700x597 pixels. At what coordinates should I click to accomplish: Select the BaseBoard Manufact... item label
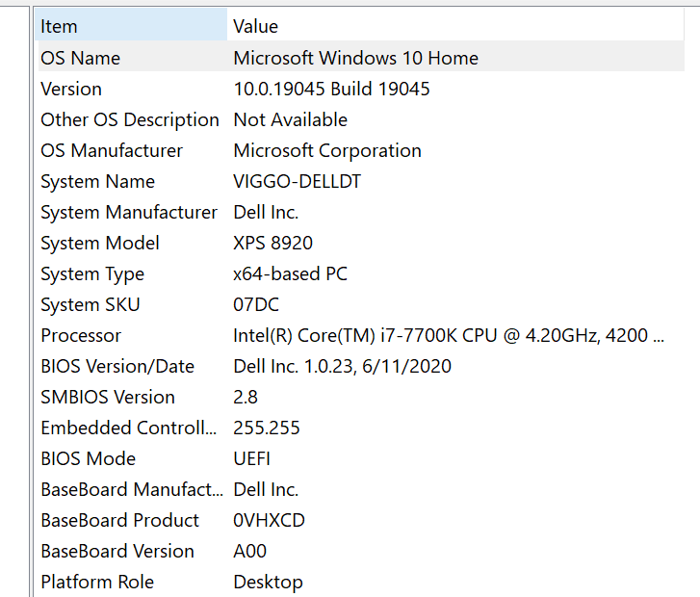(132, 489)
